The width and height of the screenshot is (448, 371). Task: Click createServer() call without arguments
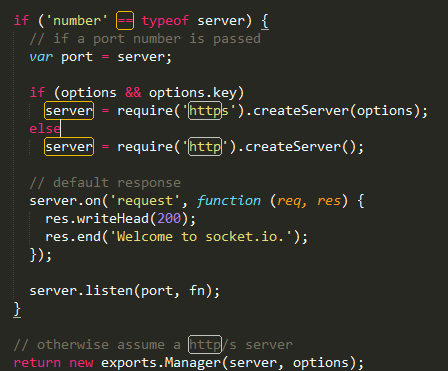[x=300, y=147]
